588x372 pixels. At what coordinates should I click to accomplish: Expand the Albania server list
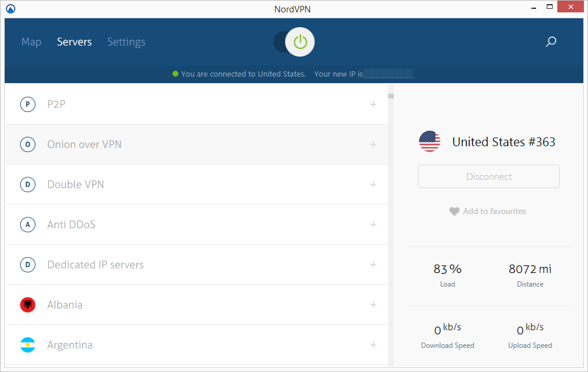373,305
